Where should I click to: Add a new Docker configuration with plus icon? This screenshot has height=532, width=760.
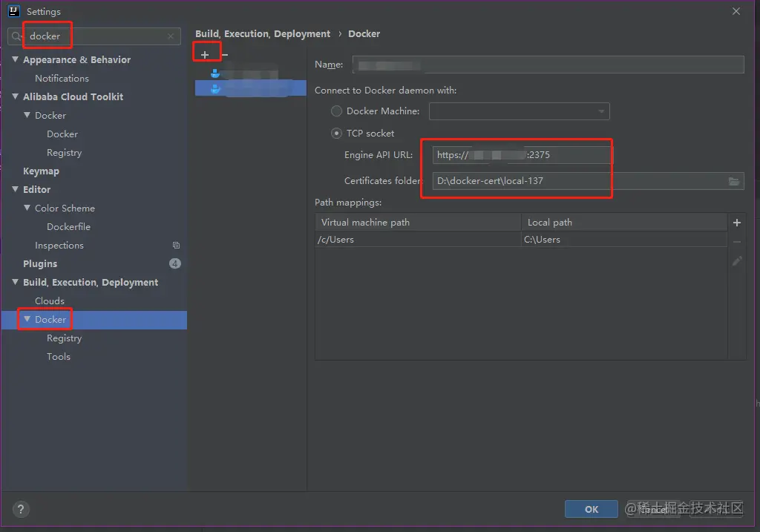click(x=205, y=55)
